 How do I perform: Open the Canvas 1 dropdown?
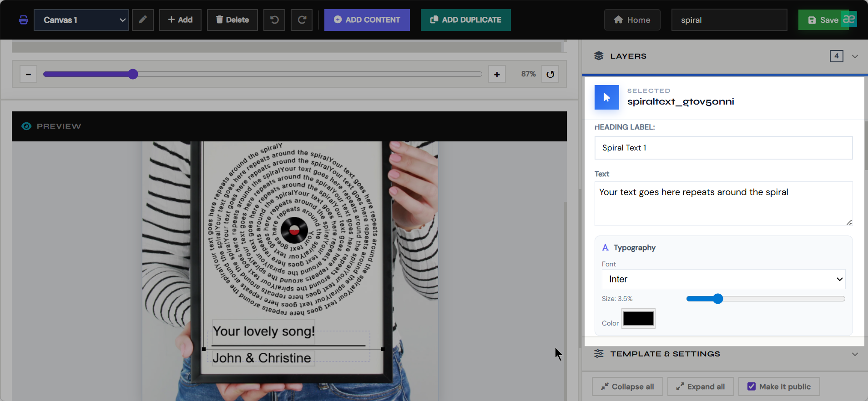[x=81, y=20]
